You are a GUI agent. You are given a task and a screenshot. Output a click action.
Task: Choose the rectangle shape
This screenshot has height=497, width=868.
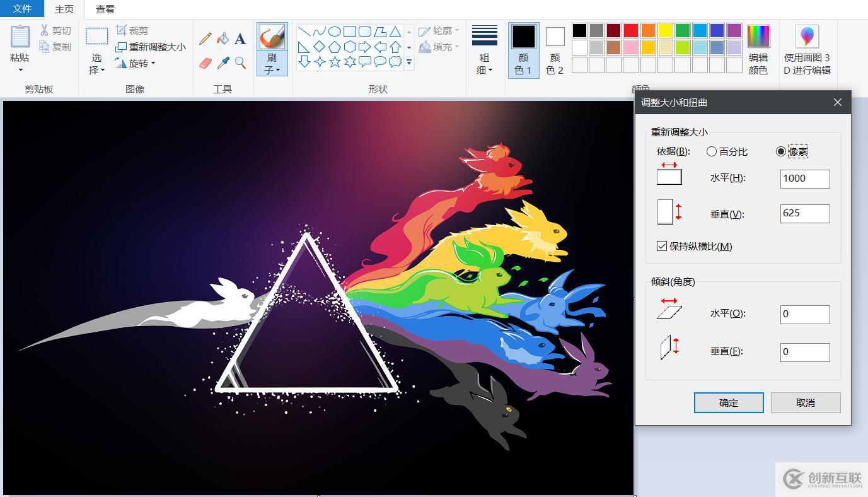pos(350,32)
